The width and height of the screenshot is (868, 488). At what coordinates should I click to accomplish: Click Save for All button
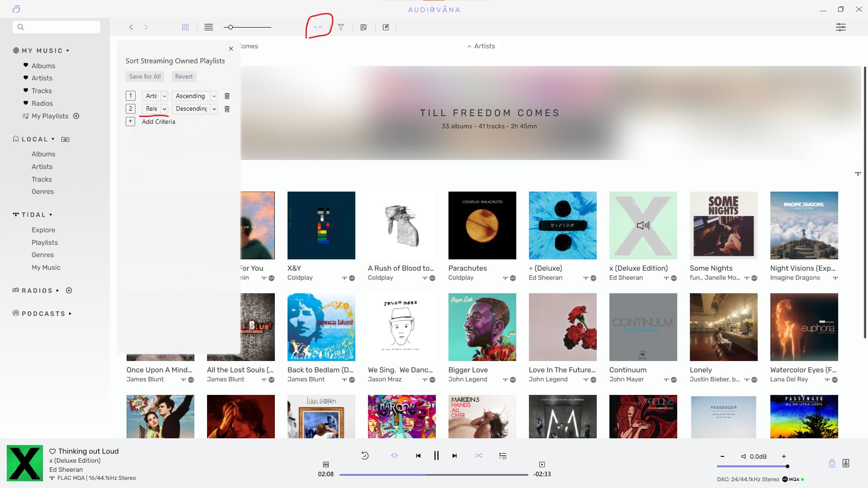145,76
